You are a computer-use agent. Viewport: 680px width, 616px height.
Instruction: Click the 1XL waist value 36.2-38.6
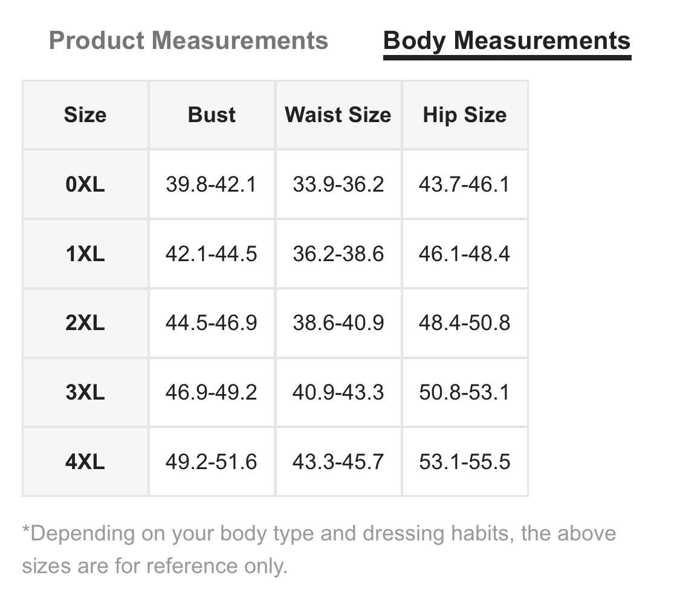338,254
